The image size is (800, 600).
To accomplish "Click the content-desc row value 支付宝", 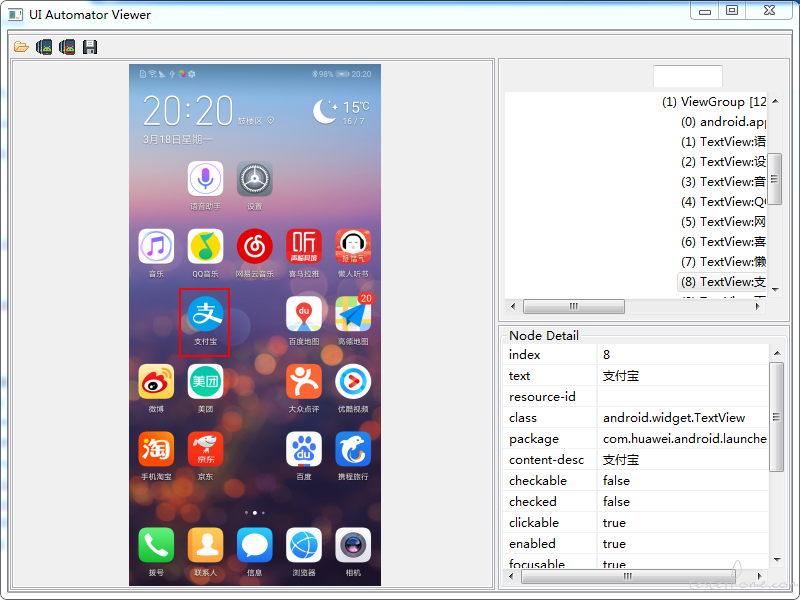I will pyautogui.click(x=621, y=460).
